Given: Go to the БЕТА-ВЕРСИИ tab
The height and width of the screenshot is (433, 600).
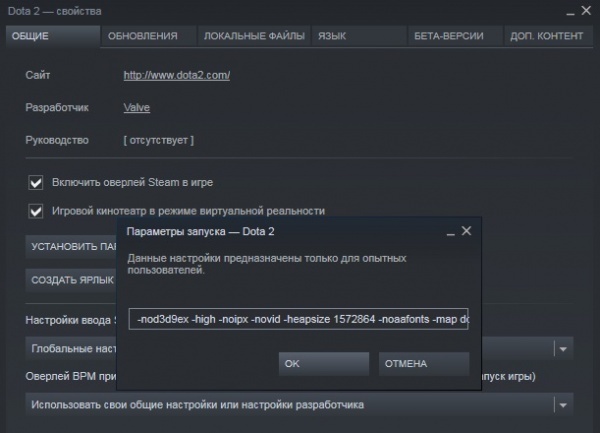Looking at the screenshot, I should pyautogui.click(x=448, y=36).
